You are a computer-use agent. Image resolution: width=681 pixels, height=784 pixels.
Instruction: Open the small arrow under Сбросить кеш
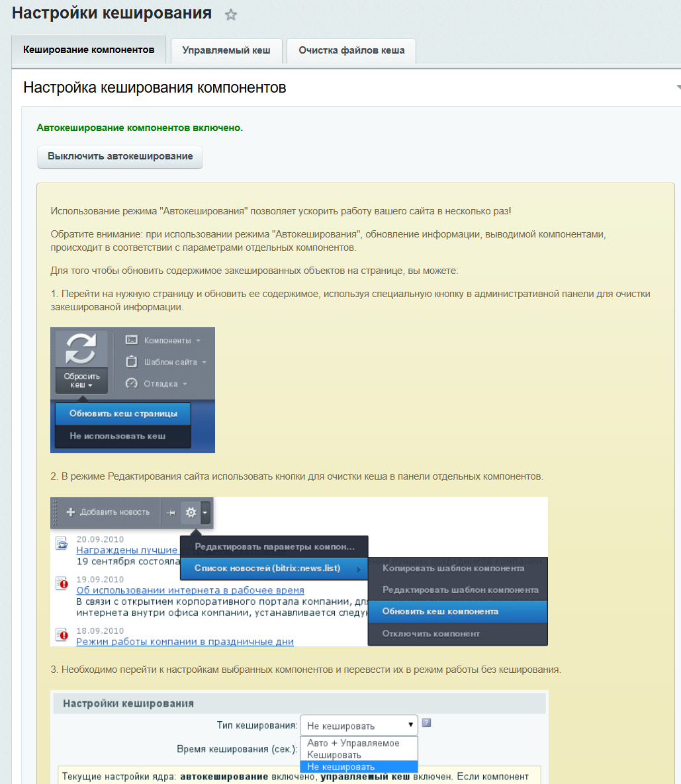point(90,386)
